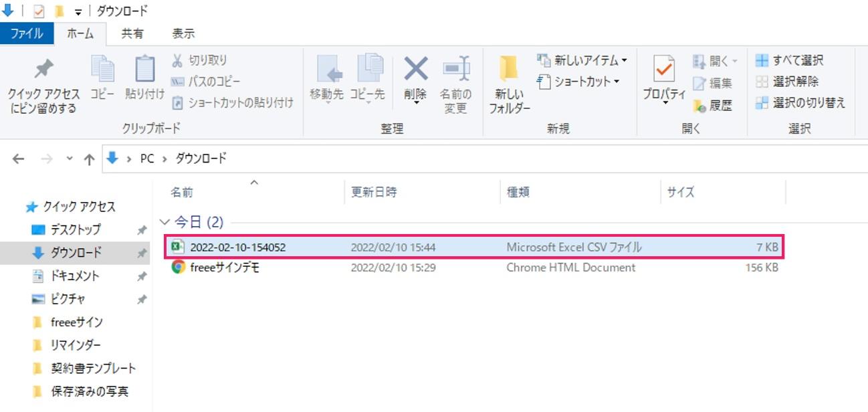Click Chrome HTML document icon
This screenshot has width=868, height=412.
click(x=178, y=268)
